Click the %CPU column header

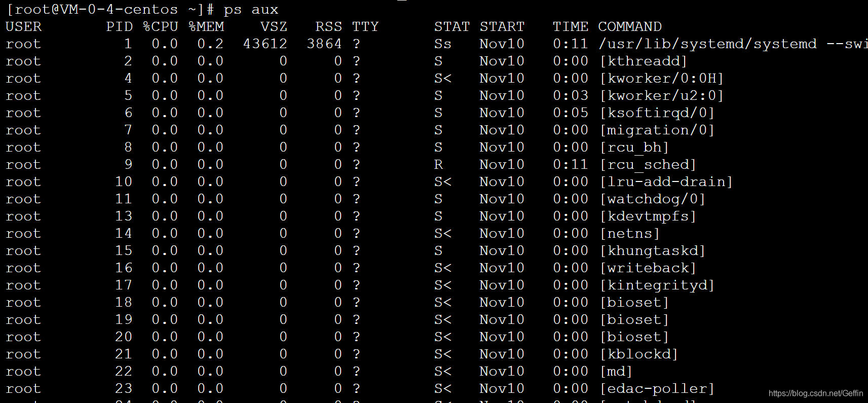point(160,26)
